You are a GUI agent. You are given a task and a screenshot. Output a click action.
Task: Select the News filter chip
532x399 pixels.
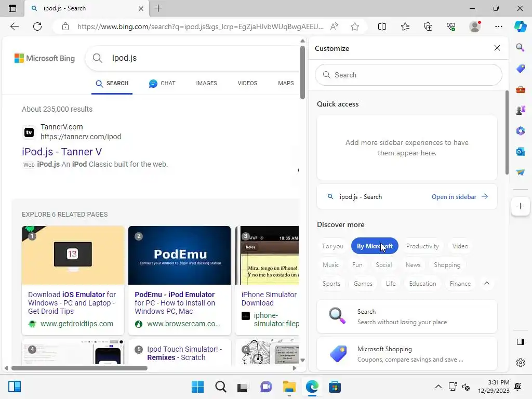(x=413, y=264)
